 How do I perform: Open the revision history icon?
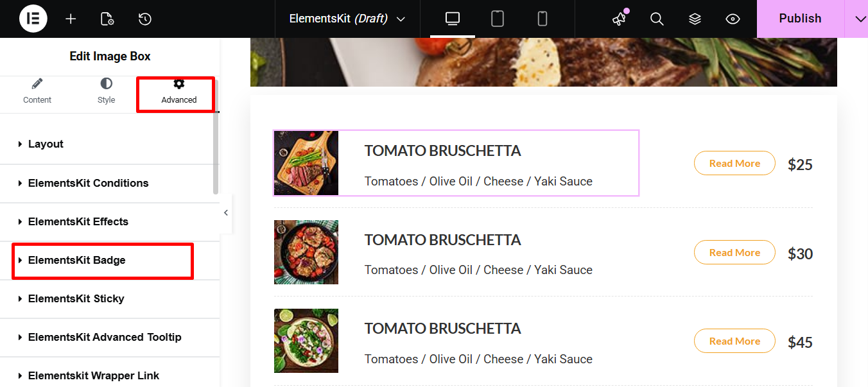(145, 19)
